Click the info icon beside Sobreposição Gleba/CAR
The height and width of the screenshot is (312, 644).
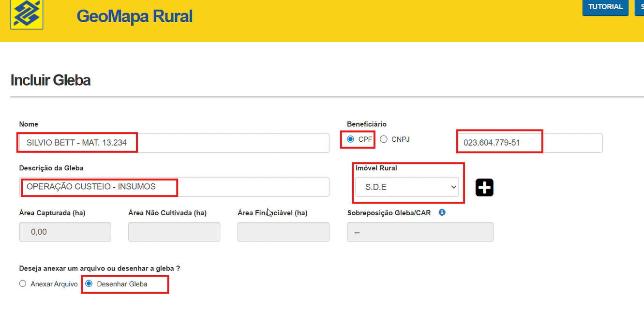[442, 212]
